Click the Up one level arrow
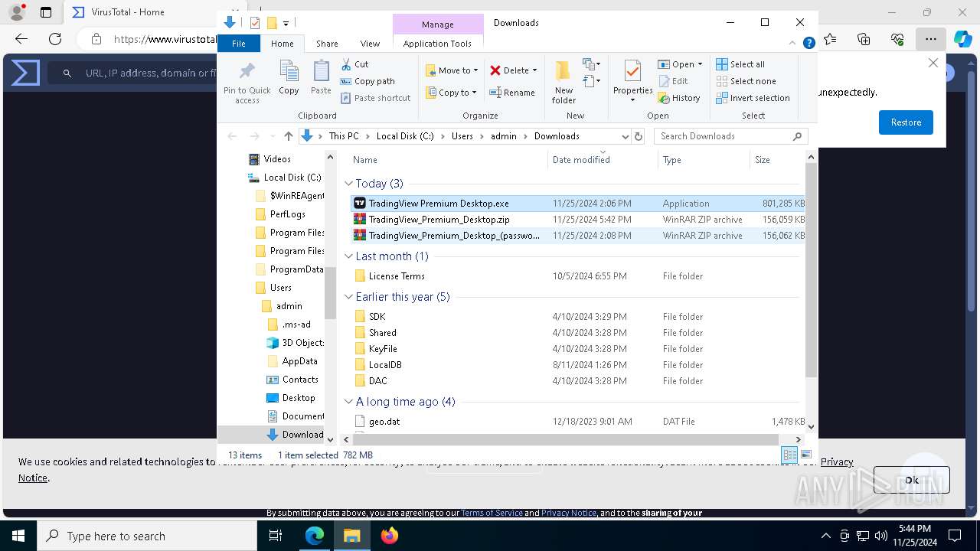The height and width of the screenshot is (551, 980). 288,136
